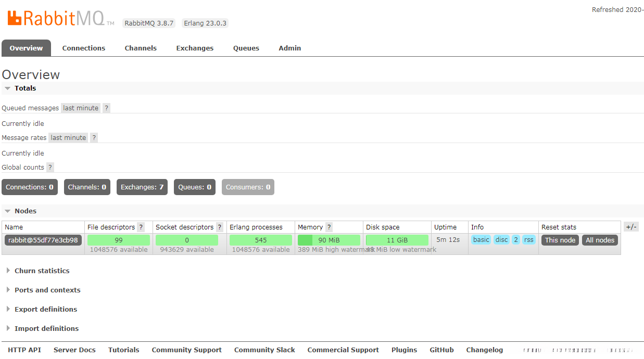The height and width of the screenshot is (359, 644).
Task: Click the Socket descriptors 0 usage bar
Action: 187,240
